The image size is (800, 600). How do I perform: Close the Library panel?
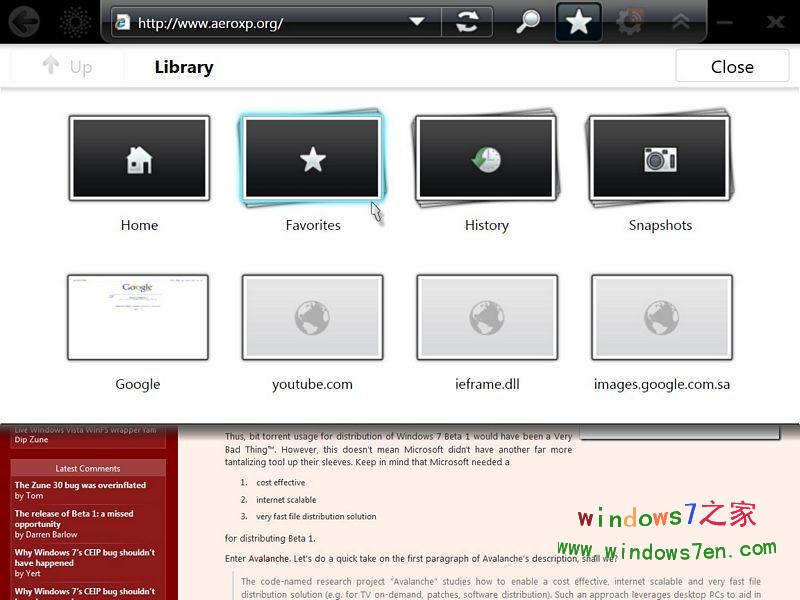pyautogui.click(x=732, y=67)
